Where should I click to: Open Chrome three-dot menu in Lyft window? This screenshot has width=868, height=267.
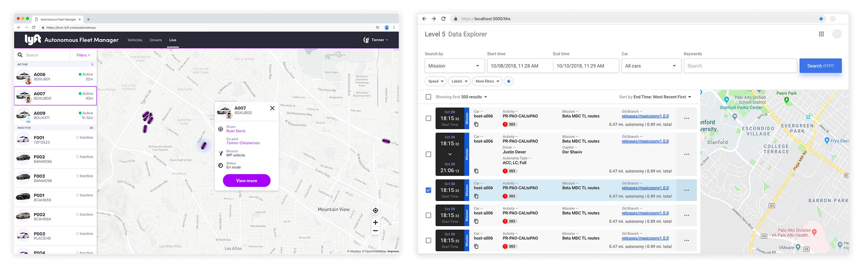click(394, 27)
